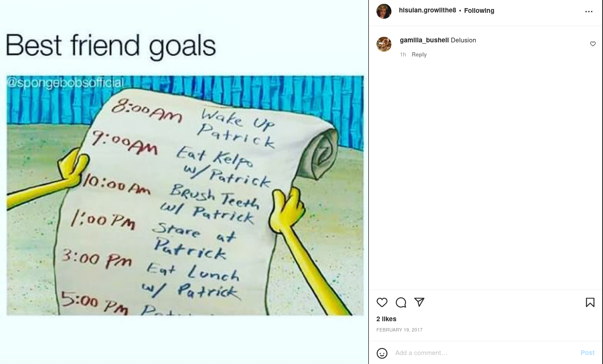Reply to gamilia_bushell's comment
This screenshot has width=603, height=364.
419,55
